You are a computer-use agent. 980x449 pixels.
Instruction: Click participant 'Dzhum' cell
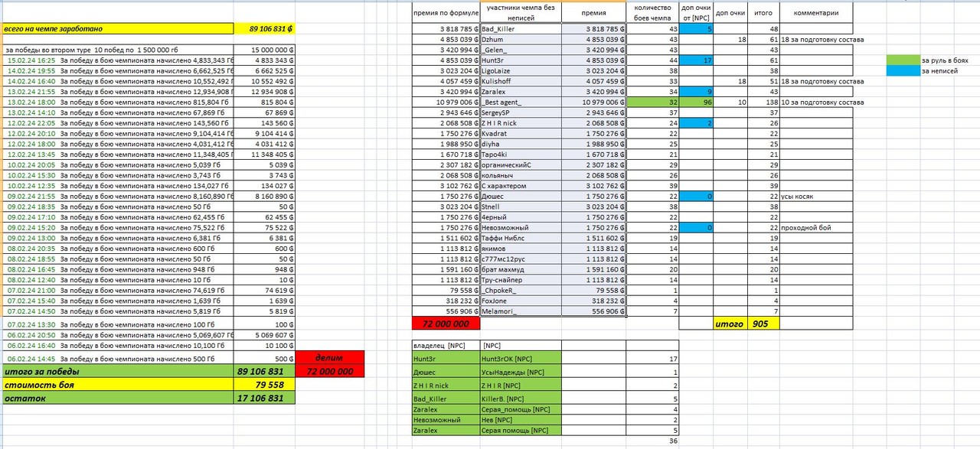(520, 39)
